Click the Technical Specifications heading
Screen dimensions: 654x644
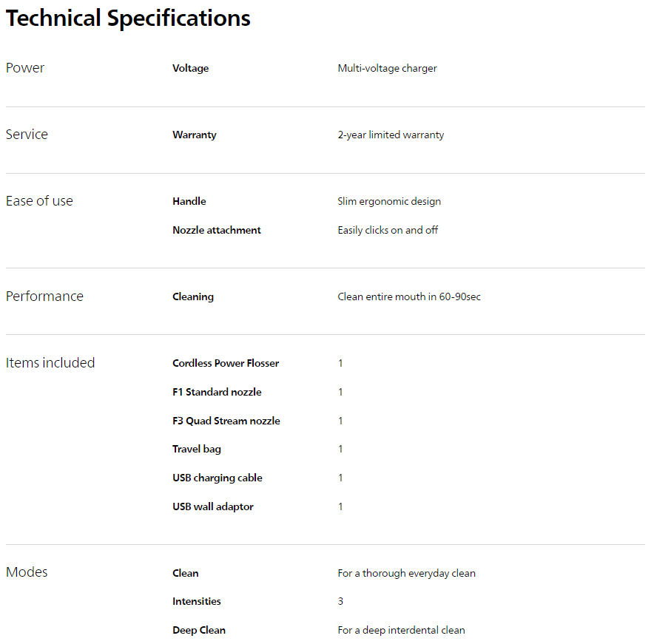[128, 18]
